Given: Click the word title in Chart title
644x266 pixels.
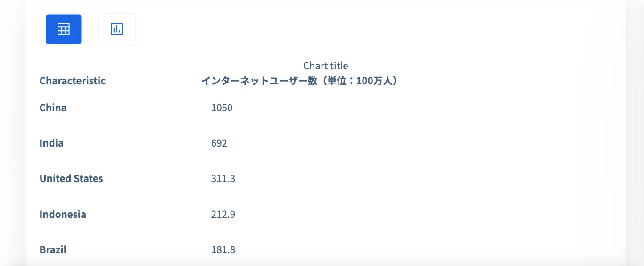Looking at the screenshot, I should pyautogui.click(x=339, y=66).
